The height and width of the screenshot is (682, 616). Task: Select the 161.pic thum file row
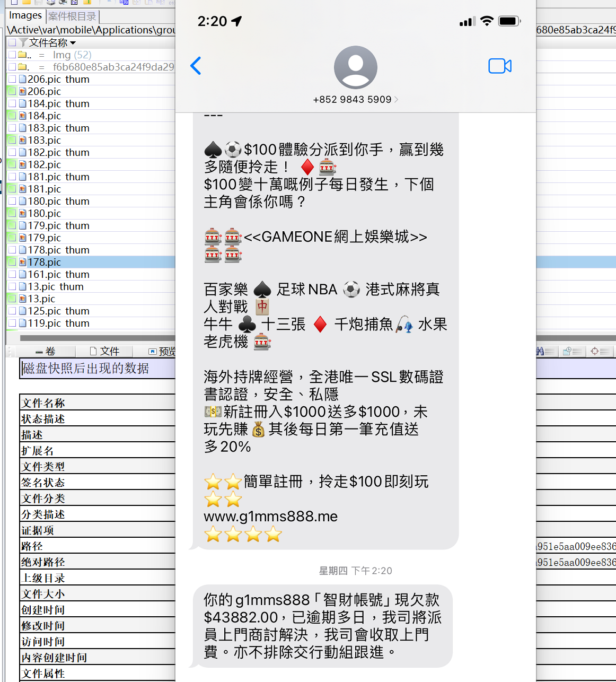[x=91, y=274]
